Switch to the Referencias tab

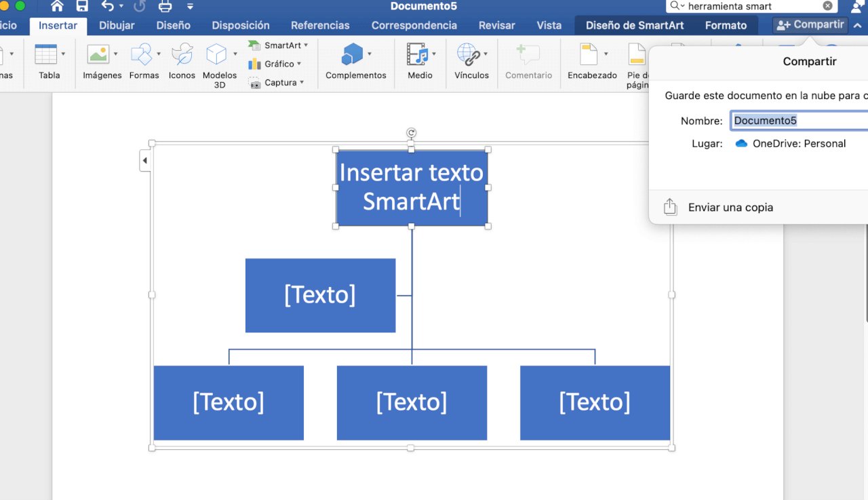320,26
